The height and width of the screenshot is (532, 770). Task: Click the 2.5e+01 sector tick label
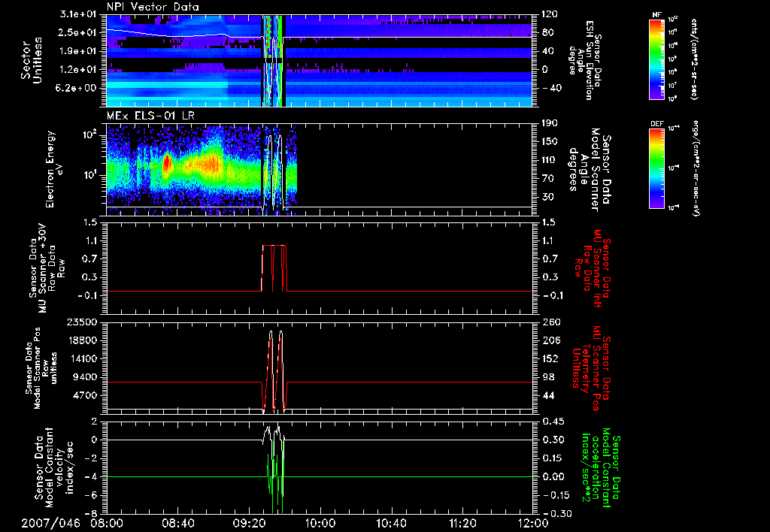79,32
